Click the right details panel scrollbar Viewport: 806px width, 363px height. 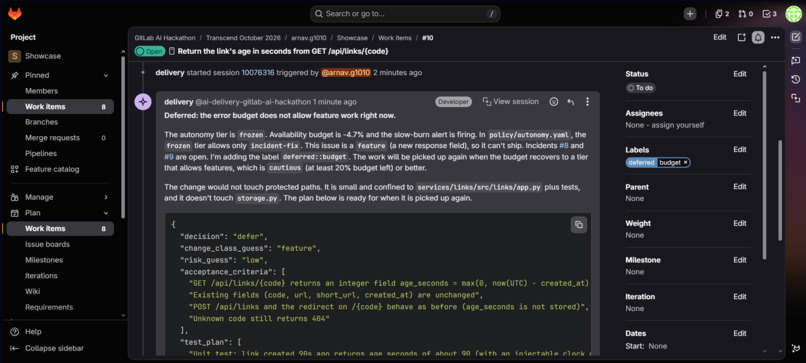[x=764, y=165]
